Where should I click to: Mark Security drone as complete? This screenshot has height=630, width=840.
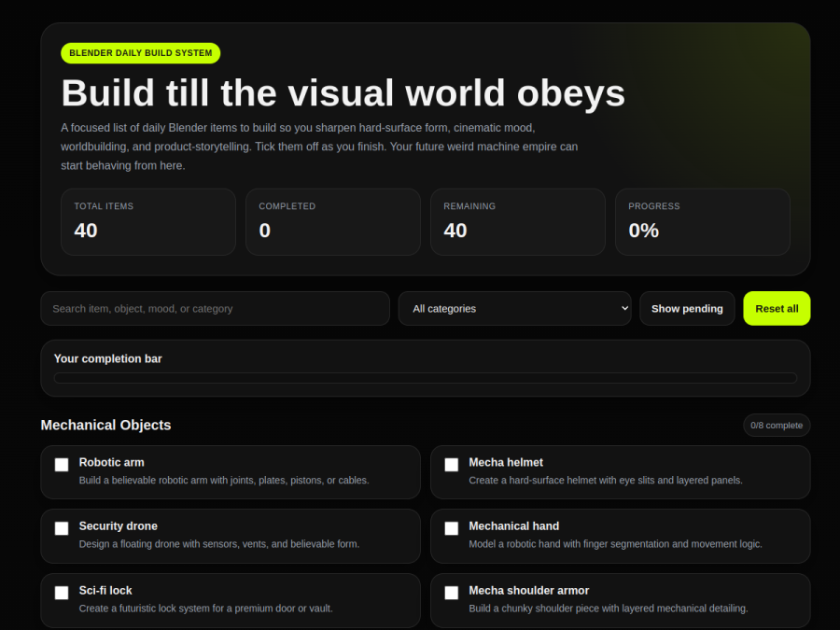62,528
